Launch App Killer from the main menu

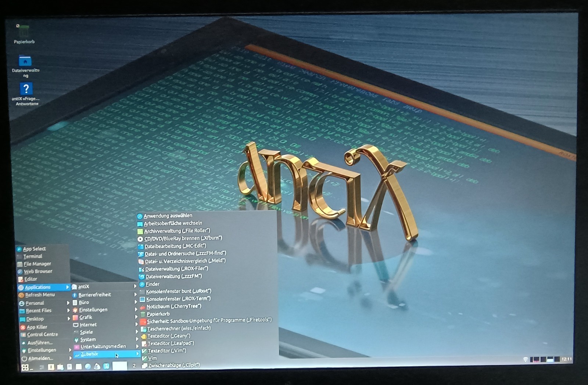click(45, 327)
